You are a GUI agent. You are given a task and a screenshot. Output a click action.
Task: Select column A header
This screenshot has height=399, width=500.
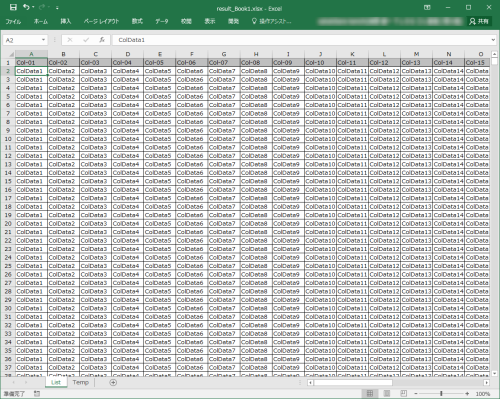(x=31, y=54)
